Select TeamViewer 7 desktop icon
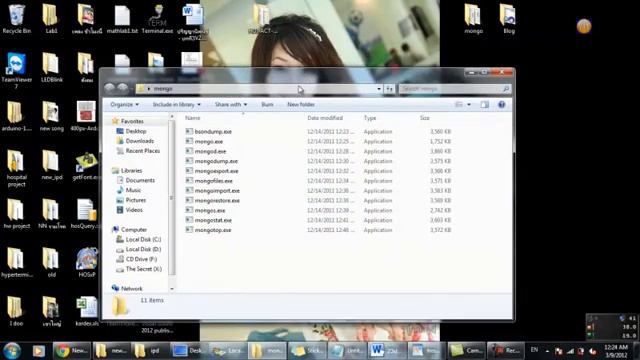Image resolution: width=640 pixels, height=360 pixels. tap(16, 70)
